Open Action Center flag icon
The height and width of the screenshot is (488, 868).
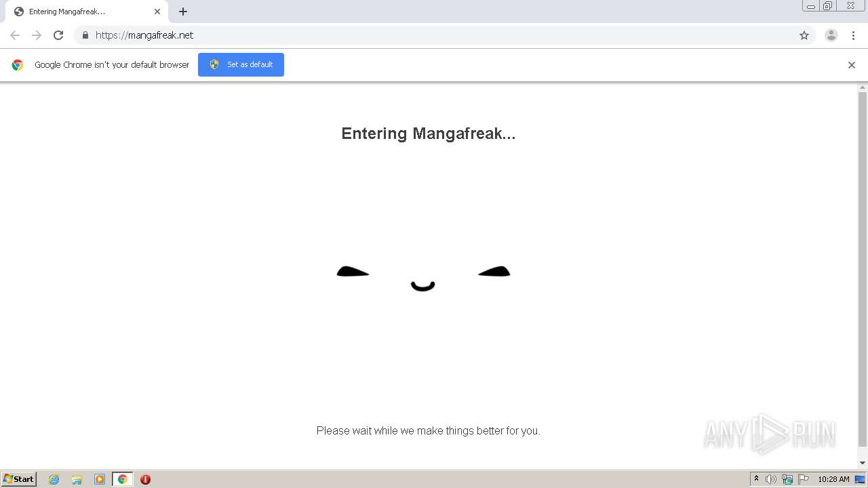804,479
